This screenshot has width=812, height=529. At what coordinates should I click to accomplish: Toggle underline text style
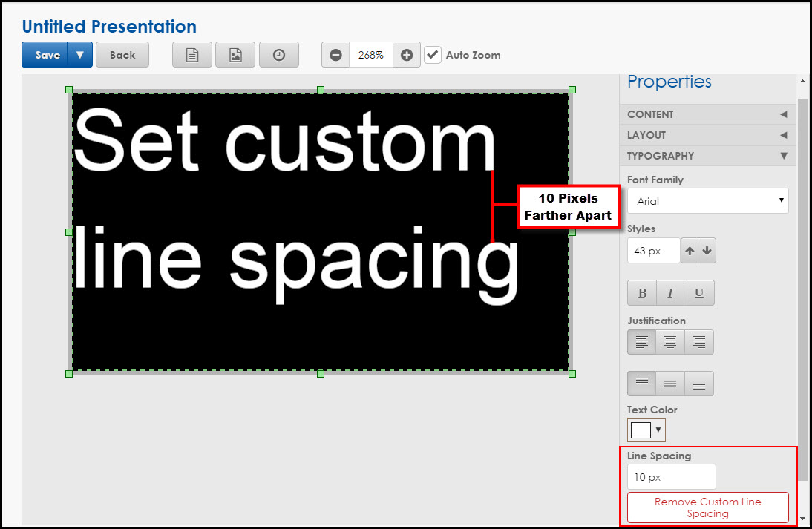point(698,293)
